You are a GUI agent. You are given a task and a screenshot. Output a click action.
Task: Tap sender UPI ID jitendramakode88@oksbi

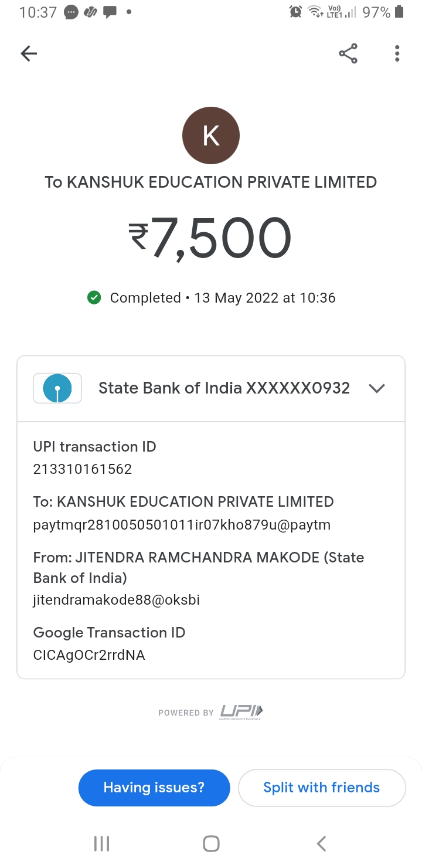117,600
